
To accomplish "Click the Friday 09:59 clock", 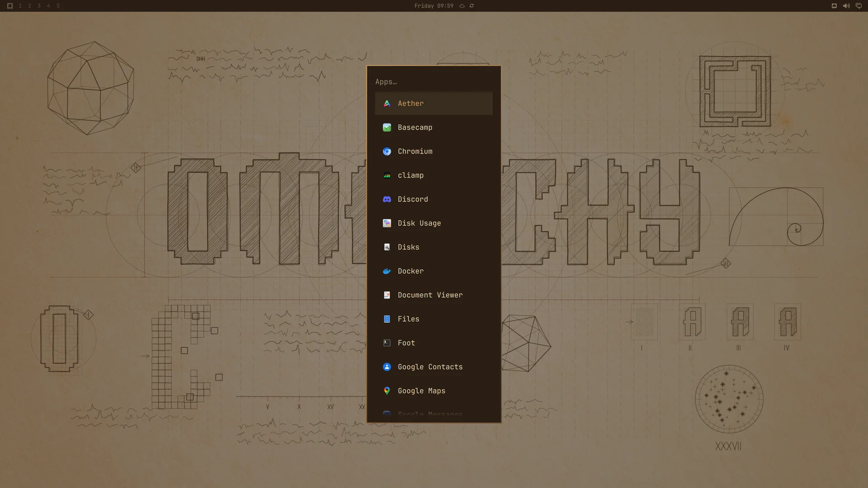I will click(434, 6).
